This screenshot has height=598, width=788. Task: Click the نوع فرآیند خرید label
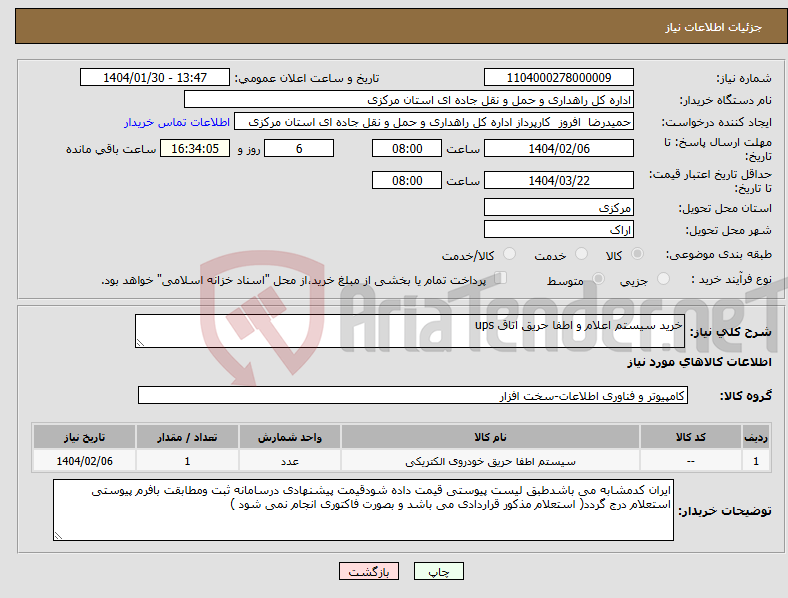point(731,279)
